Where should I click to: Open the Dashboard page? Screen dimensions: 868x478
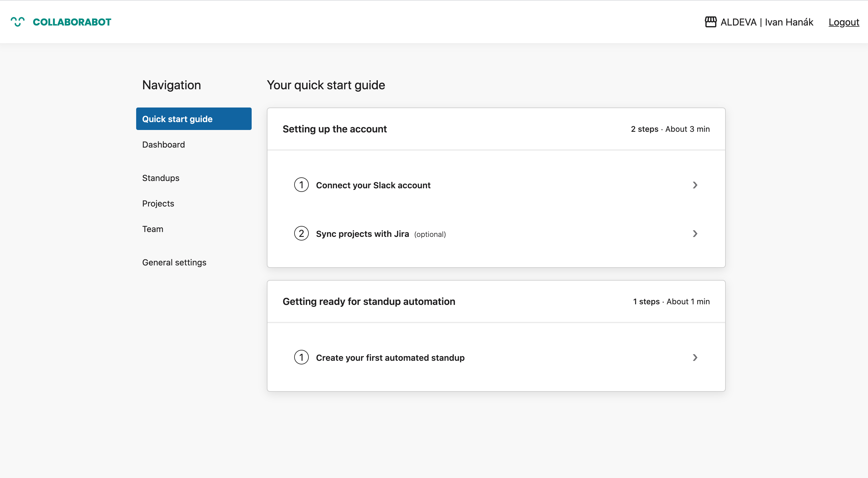[164, 145]
